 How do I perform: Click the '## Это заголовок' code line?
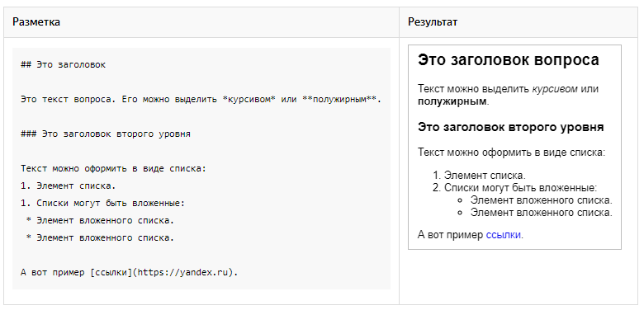coord(63,65)
